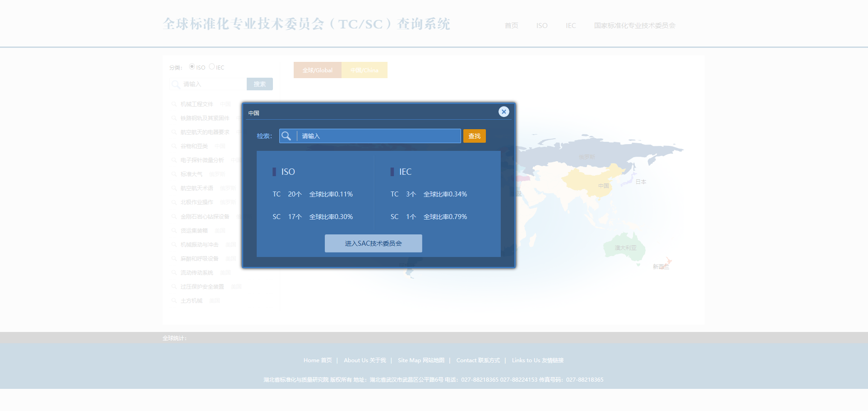
Task: Switch to the 中国/China tab
Action: click(364, 70)
